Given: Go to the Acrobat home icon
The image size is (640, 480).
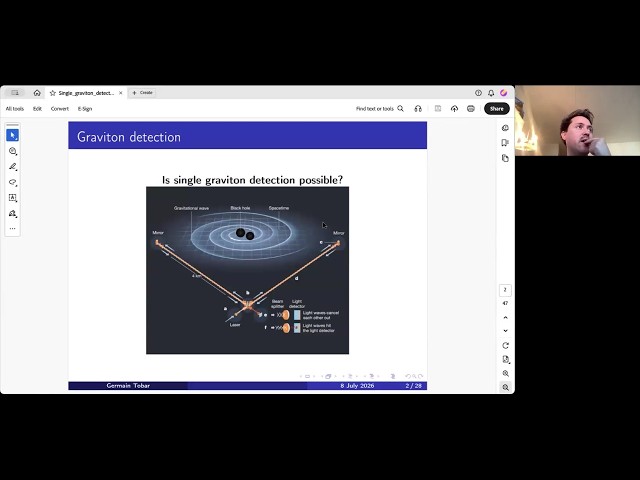Looking at the screenshot, I should (x=37, y=93).
